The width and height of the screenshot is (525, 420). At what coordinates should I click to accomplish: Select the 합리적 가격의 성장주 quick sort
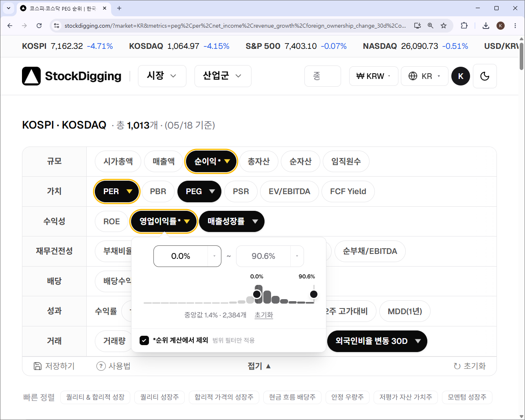(224, 397)
